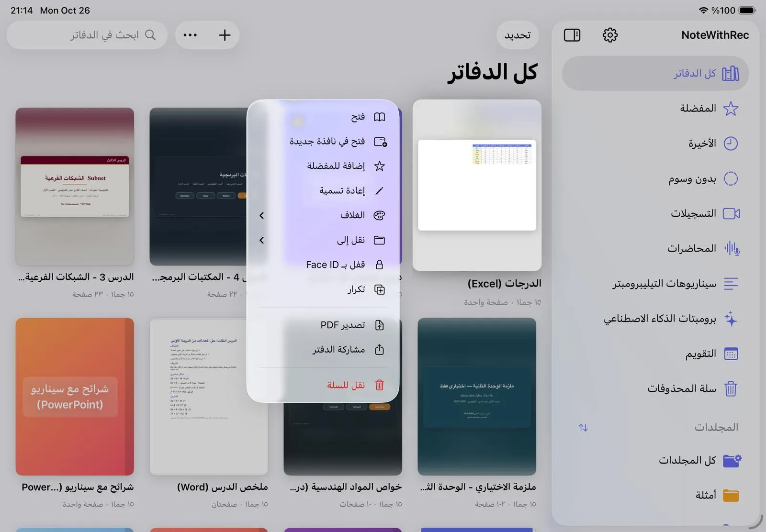Open the settings gear in sidebar
This screenshot has height=532, width=766.
610,35
